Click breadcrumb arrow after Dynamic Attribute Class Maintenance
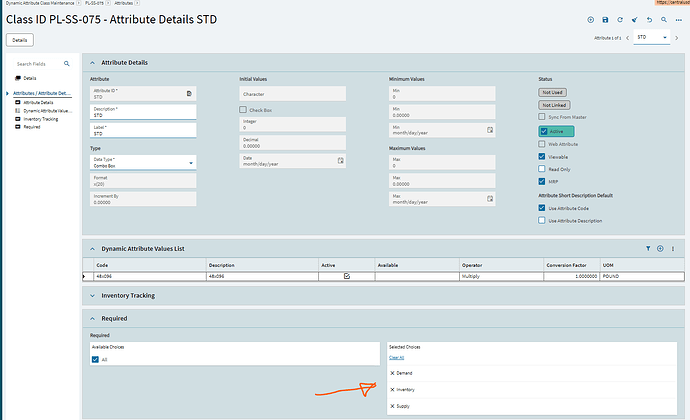This screenshot has height=420, width=690. tap(78, 3)
